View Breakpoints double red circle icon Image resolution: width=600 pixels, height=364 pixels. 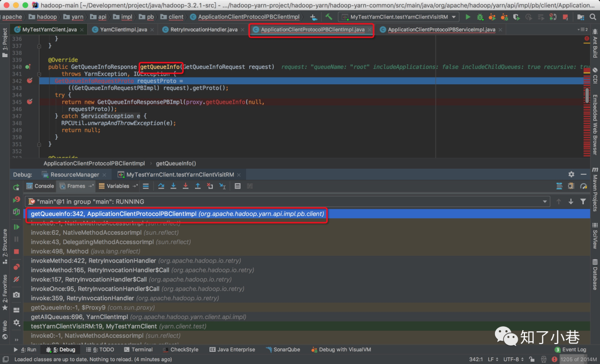pos(16,267)
